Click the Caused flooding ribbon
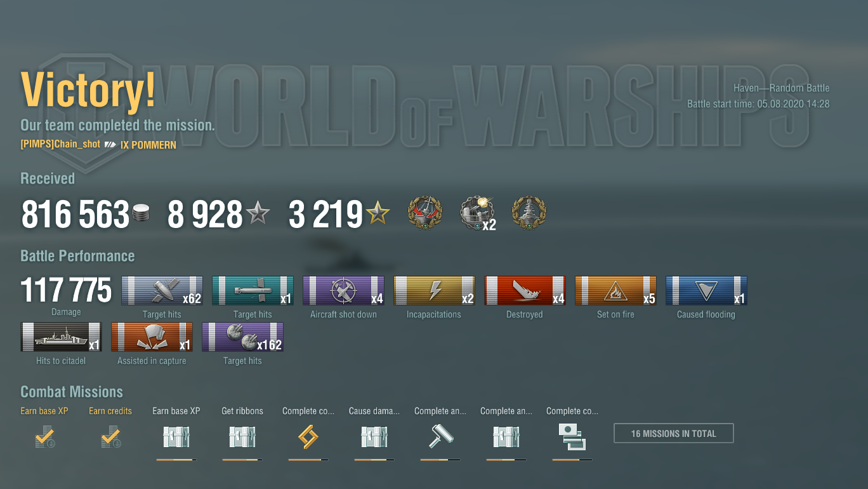This screenshot has height=489, width=868. (706, 291)
